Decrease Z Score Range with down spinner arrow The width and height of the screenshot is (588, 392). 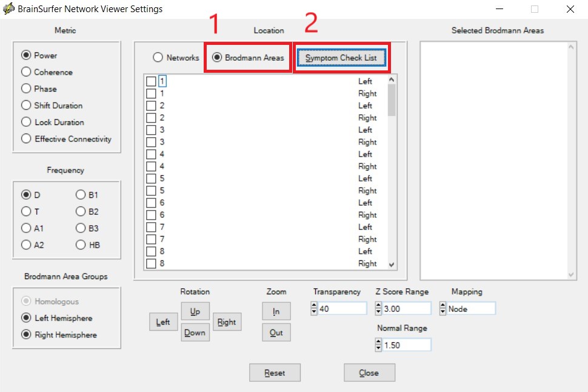(x=378, y=312)
